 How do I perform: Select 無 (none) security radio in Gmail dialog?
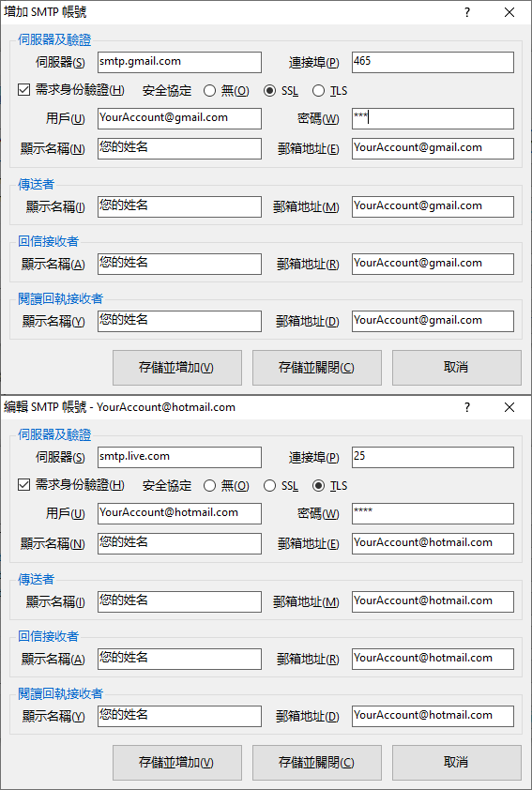tap(209, 91)
